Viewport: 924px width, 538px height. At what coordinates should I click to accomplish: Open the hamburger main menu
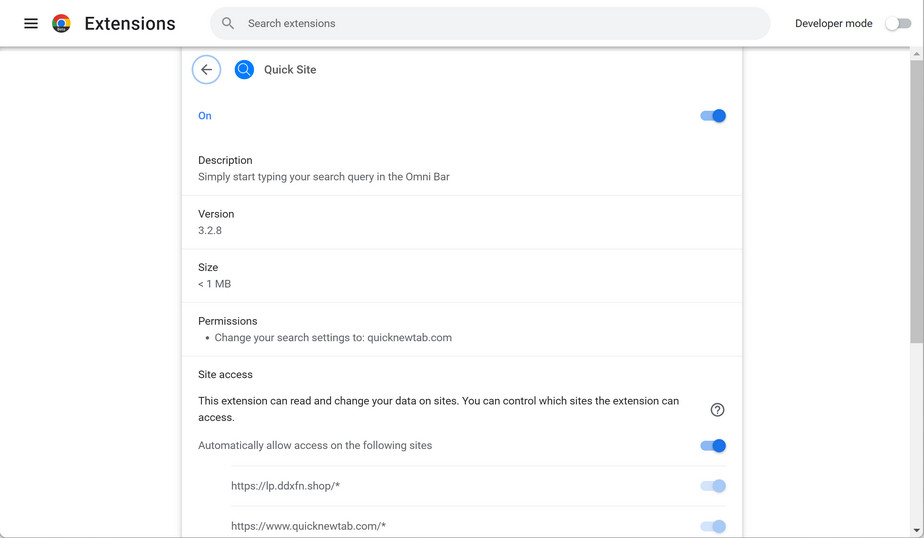pyautogui.click(x=31, y=24)
